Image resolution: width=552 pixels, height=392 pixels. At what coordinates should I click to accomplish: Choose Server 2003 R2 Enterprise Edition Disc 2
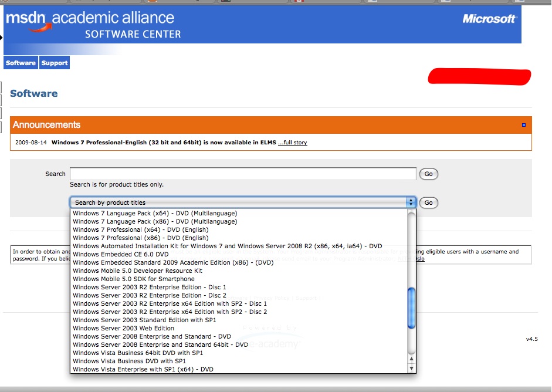[239, 296]
